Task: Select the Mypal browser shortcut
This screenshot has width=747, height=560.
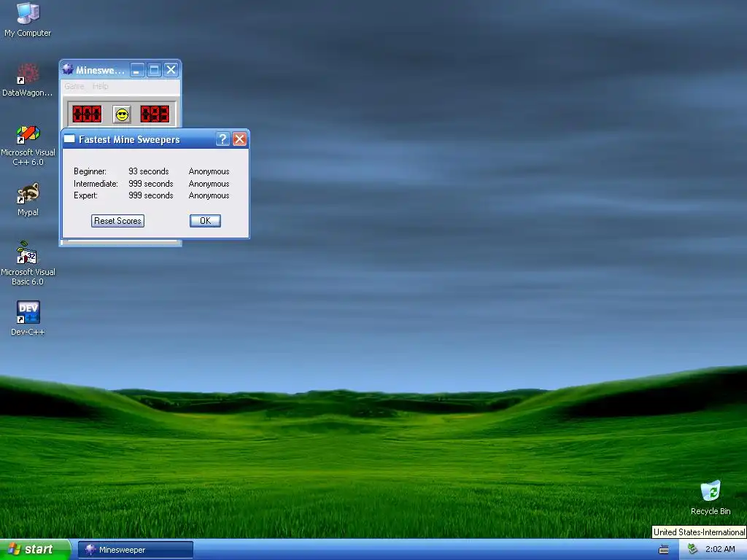Action: [28, 199]
